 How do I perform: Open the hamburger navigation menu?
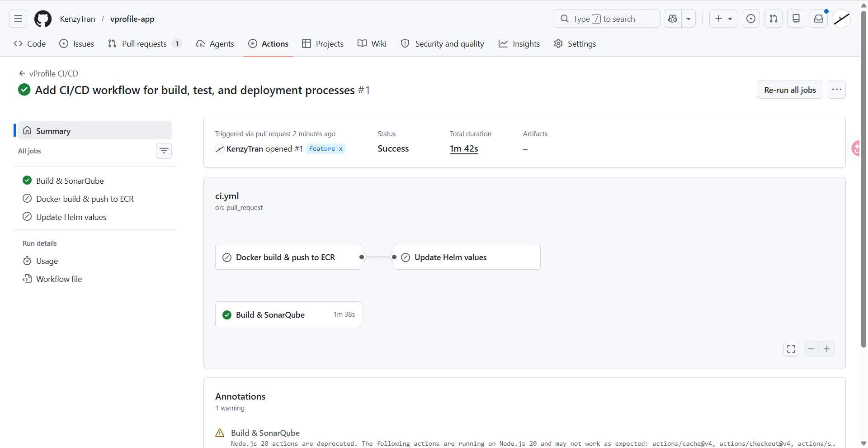click(18, 19)
